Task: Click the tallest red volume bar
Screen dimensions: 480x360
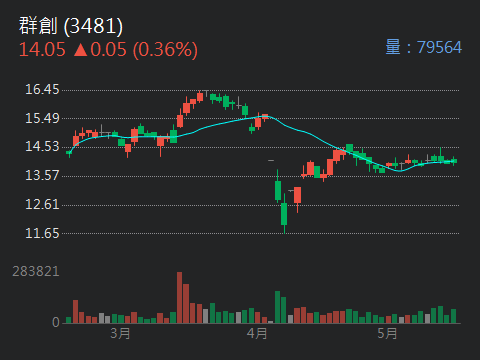Action: pyautogui.click(x=179, y=298)
